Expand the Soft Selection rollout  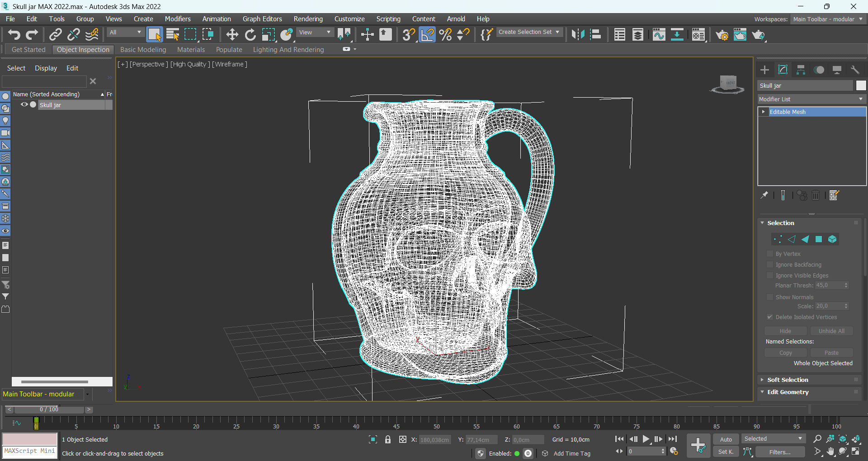click(788, 380)
